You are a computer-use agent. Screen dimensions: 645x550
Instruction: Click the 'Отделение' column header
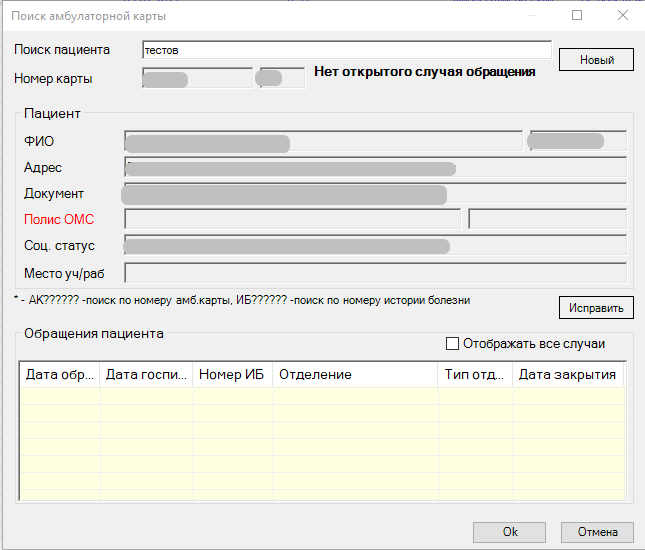[x=355, y=374]
